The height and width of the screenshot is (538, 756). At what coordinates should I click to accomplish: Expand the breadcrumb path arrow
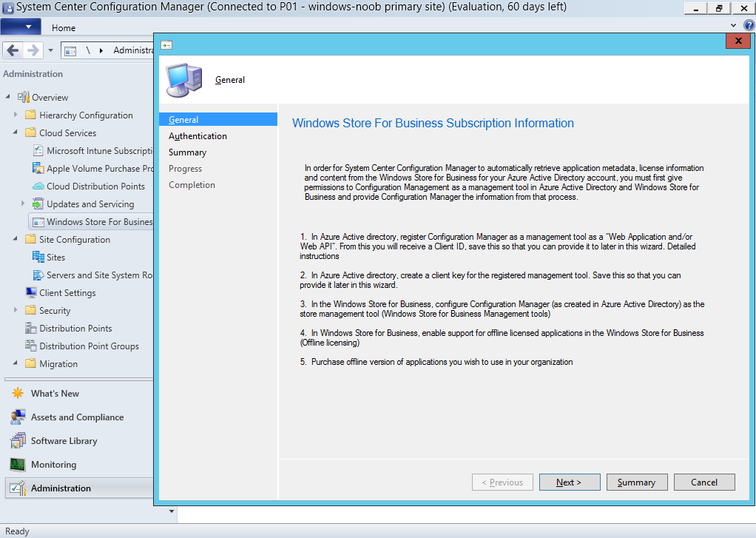coord(101,50)
